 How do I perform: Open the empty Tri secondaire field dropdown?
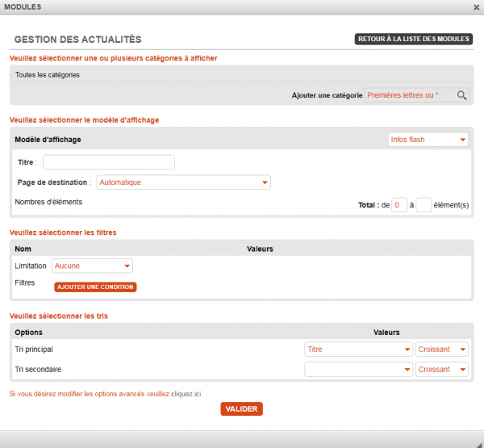[x=358, y=369]
